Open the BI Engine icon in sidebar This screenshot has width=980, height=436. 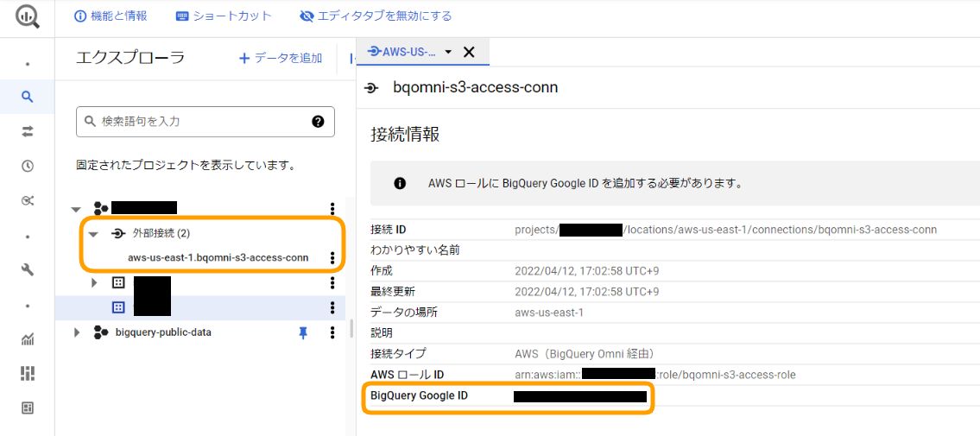click(x=27, y=374)
